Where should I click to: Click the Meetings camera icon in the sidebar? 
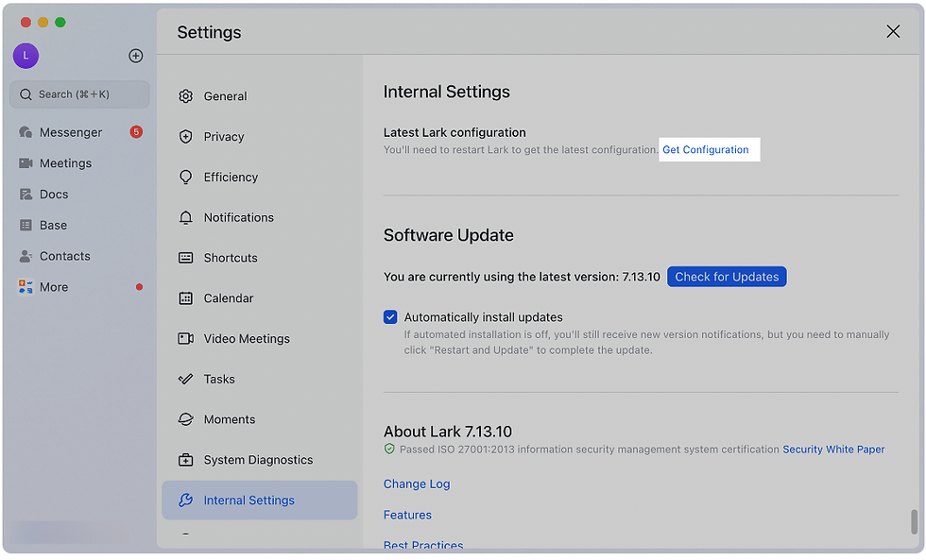click(x=26, y=162)
